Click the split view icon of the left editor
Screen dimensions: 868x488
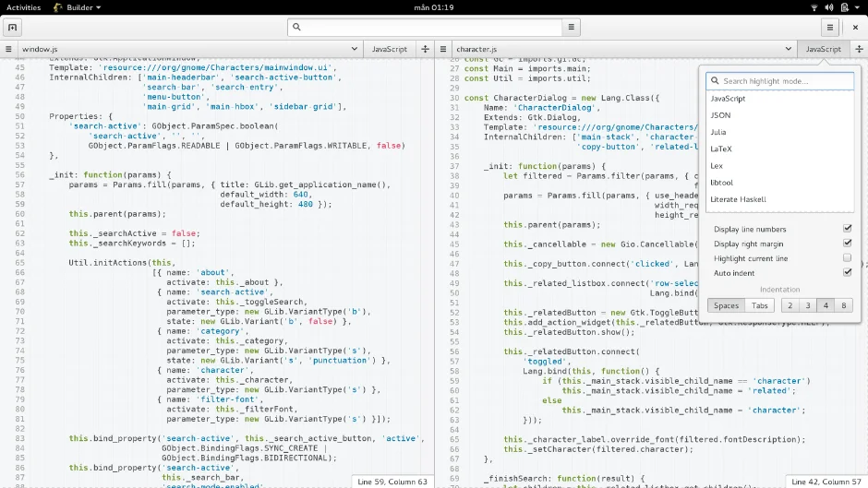tap(425, 49)
